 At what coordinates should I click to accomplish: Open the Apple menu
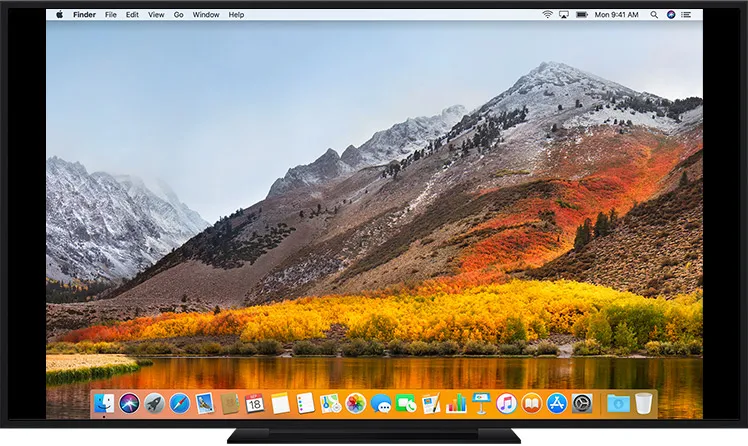click(x=59, y=15)
